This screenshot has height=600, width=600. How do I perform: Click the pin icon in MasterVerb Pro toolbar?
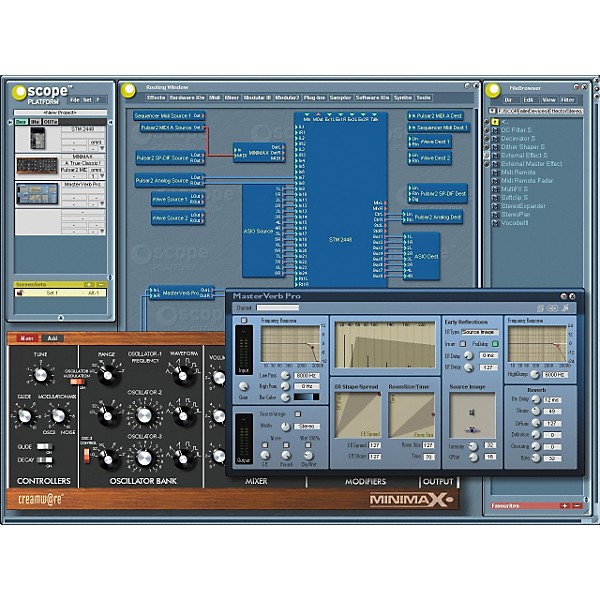tap(565, 308)
